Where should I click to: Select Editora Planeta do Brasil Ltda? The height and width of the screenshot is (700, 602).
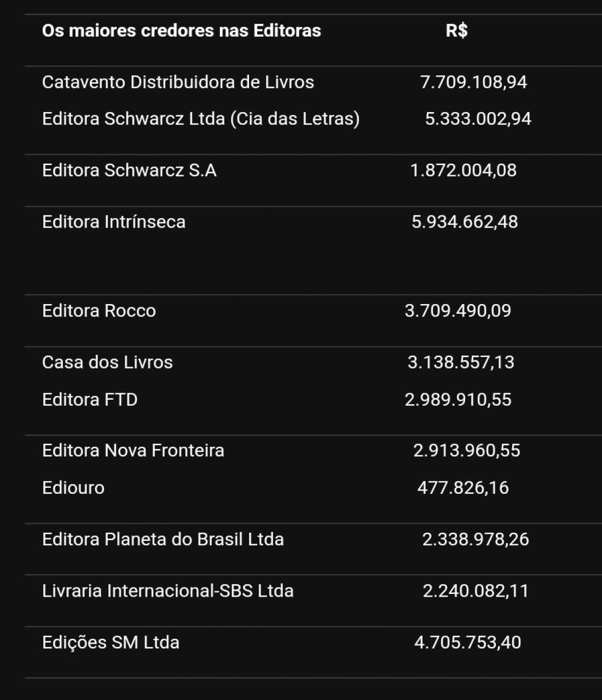[x=163, y=539]
